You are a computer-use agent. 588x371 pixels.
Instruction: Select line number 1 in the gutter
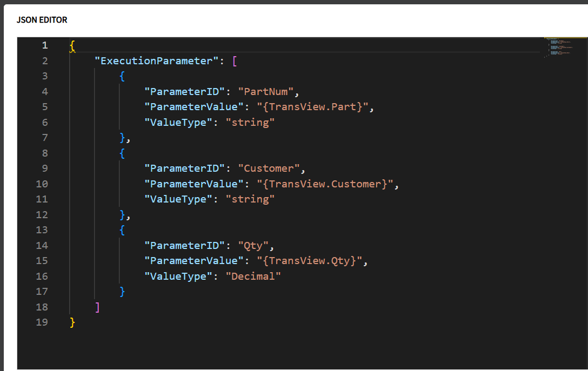coord(45,45)
